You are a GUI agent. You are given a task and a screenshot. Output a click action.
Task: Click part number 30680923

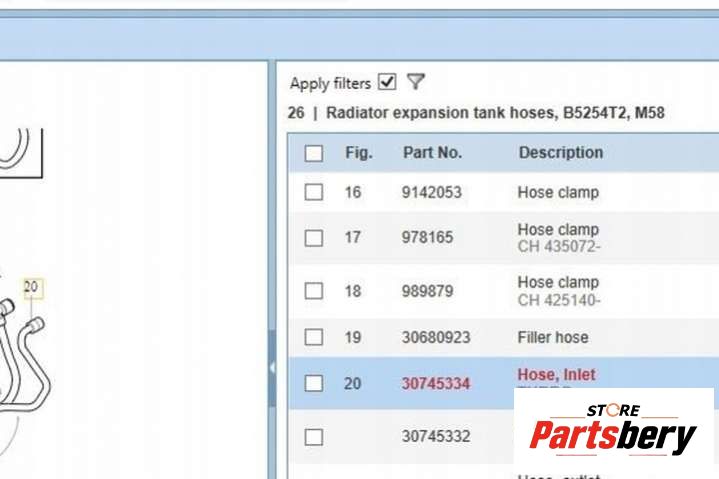pyautogui.click(x=436, y=337)
